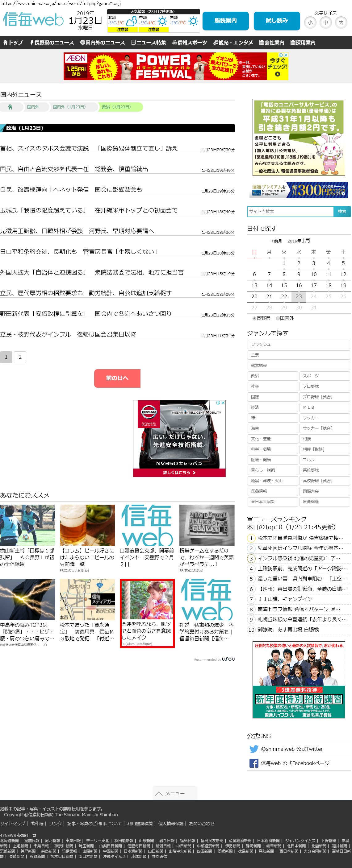Click the 信毎web logo
The image size is (352, 868).
point(33,20)
